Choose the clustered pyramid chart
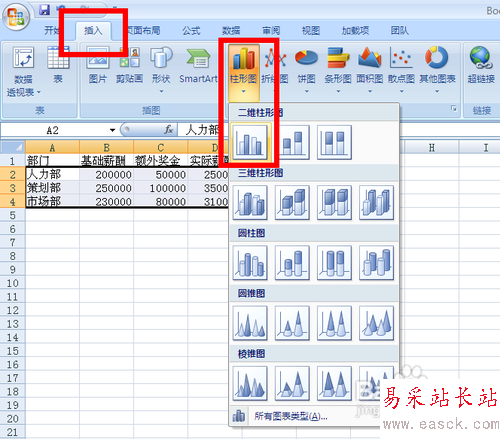 250,383
